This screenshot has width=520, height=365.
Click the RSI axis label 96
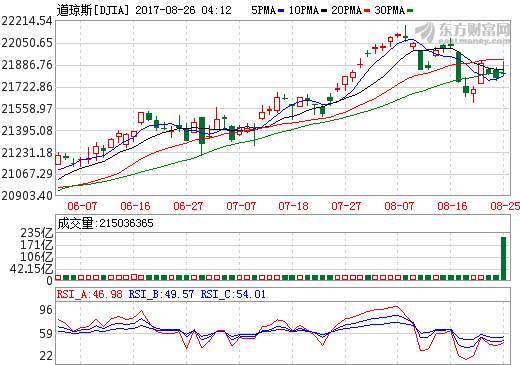[x=46, y=310]
